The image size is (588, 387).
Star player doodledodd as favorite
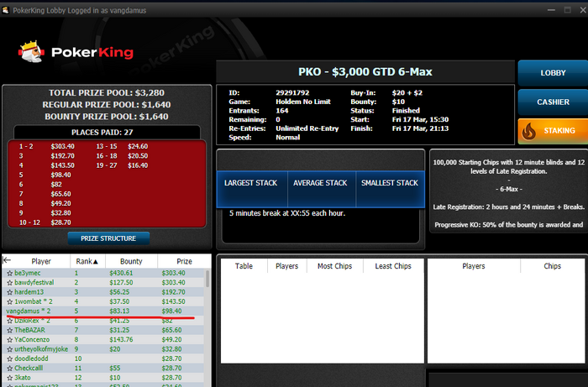(x=10, y=359)
